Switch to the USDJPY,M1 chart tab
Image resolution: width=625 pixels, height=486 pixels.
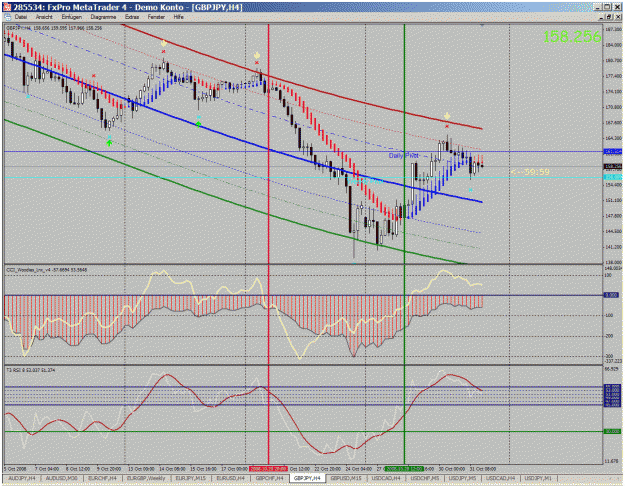click(538, 478)
